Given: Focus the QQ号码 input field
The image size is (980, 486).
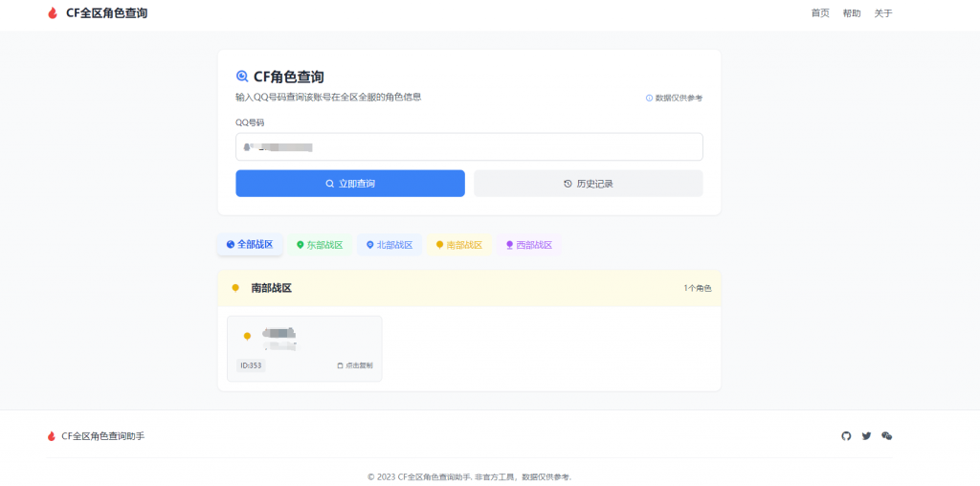Looking at the screenshot, I should tap(469, 146).
